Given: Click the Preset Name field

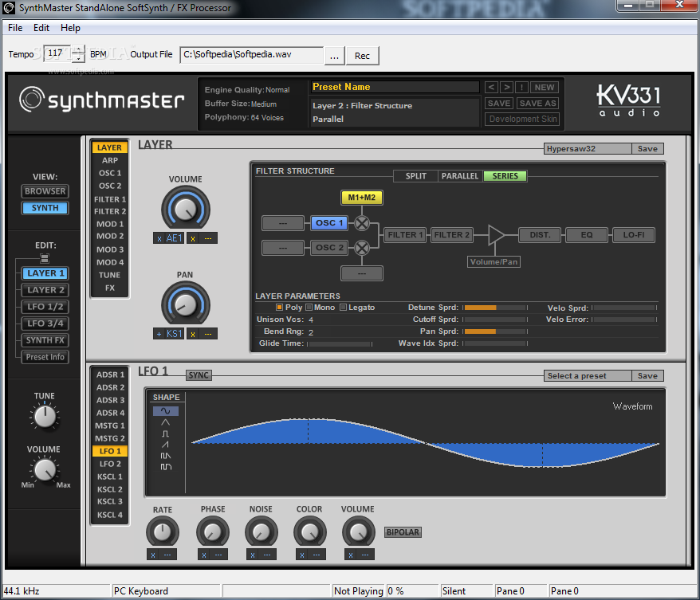Looking at the screenshot, I should pyautogui.click(x=395, y=87).
